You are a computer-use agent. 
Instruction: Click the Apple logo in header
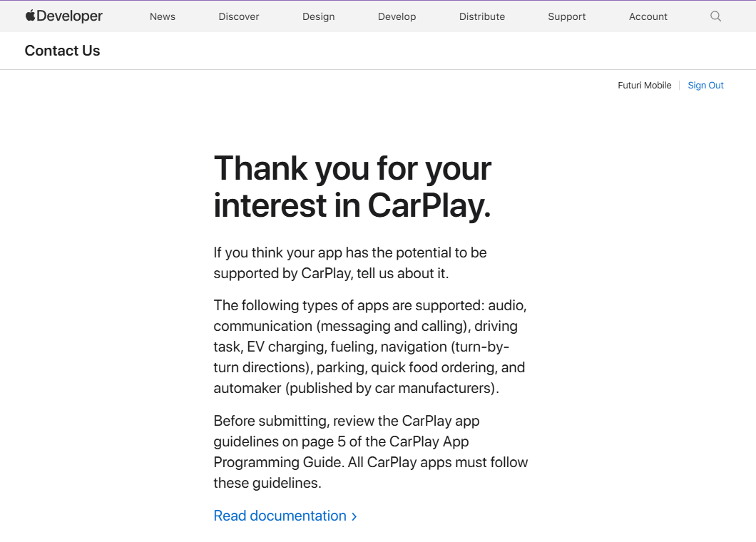click(30, 16)
